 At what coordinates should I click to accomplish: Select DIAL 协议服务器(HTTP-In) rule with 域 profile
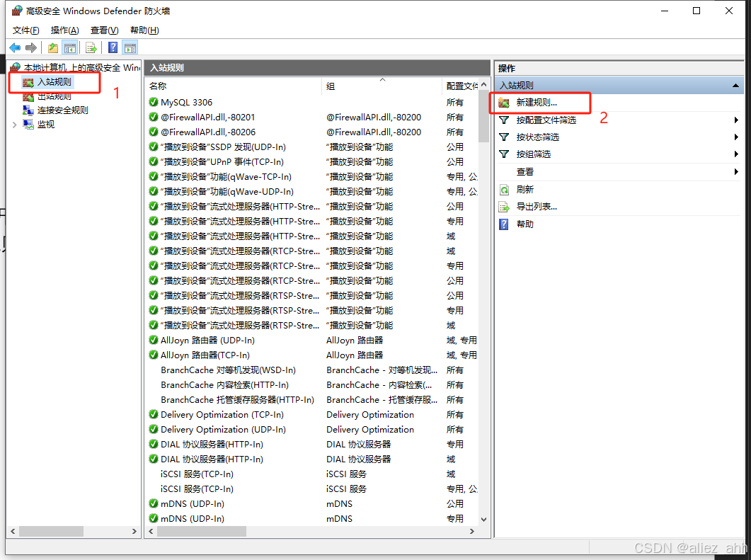[212, 459]
